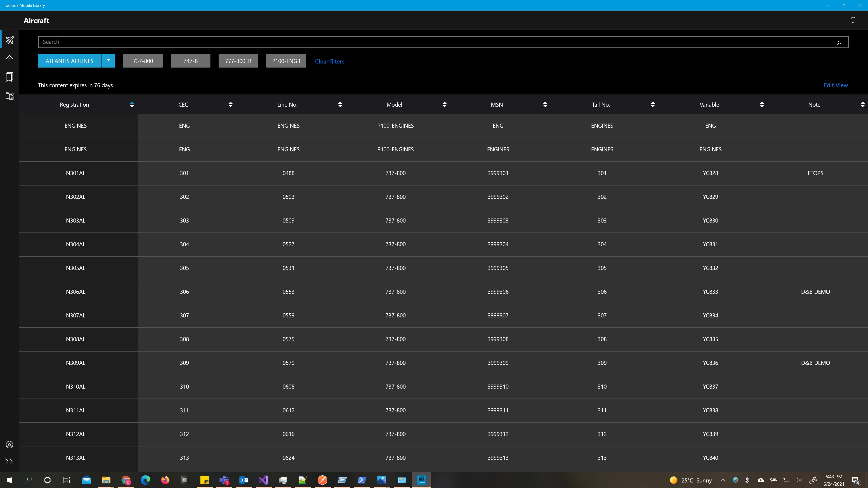The height and width of the screenshot is (488, 868).
Task: Open the documents library sidebar icon
Action: [9, 96]
